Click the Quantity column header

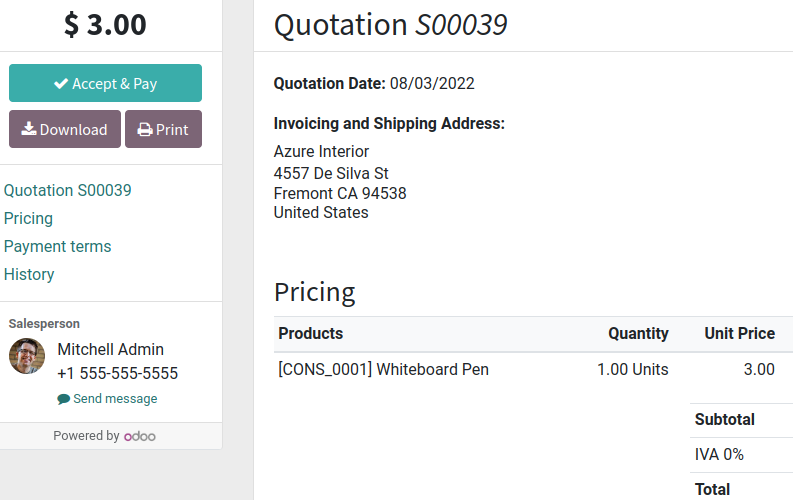(638, 334)
